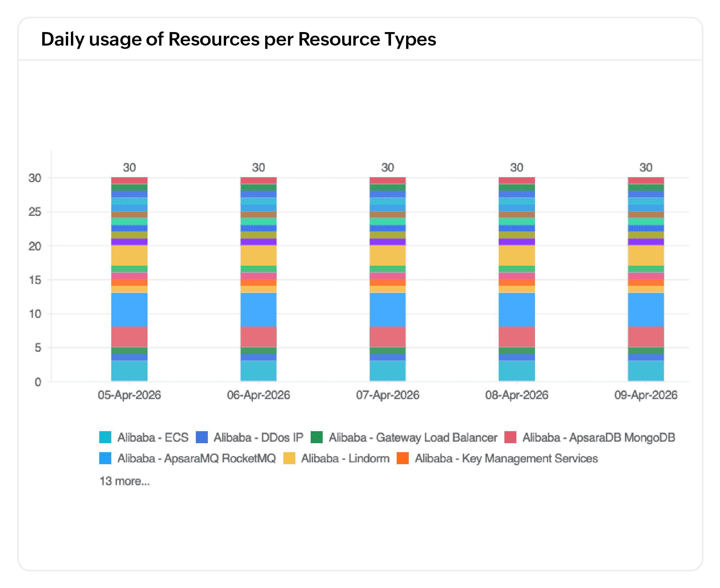Click the large yellow segment of 08-Apr-2026 bar

click(517, 255)
